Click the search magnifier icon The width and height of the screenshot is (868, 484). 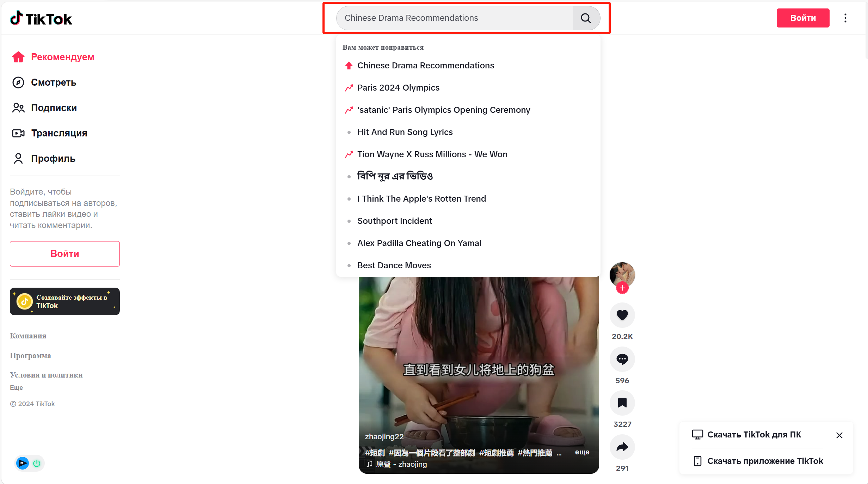(585, 18)
